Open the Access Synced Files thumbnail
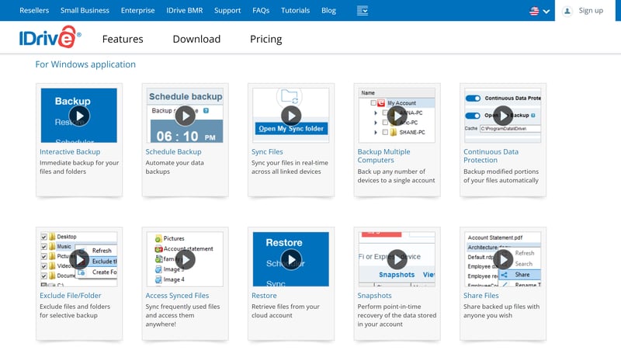Screen dimensions: 621x364 [x=185, y=259]
